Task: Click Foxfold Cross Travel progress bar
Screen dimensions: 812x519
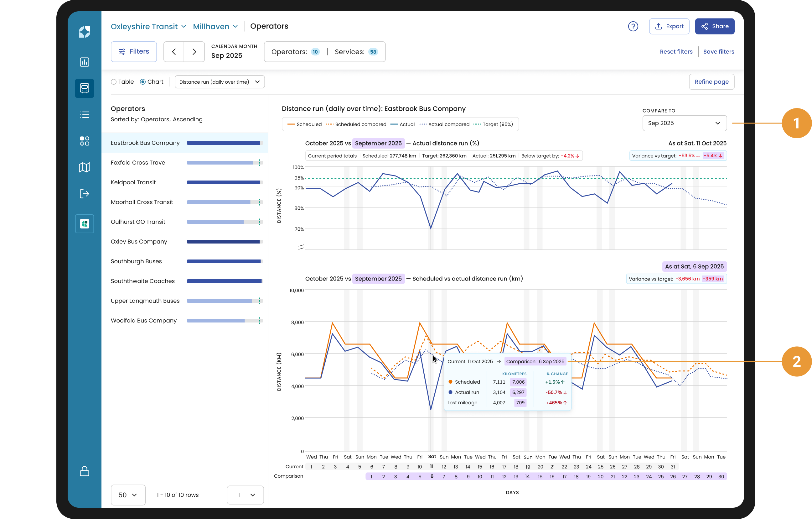Action: pyautogui.click(x=224, y=163)
